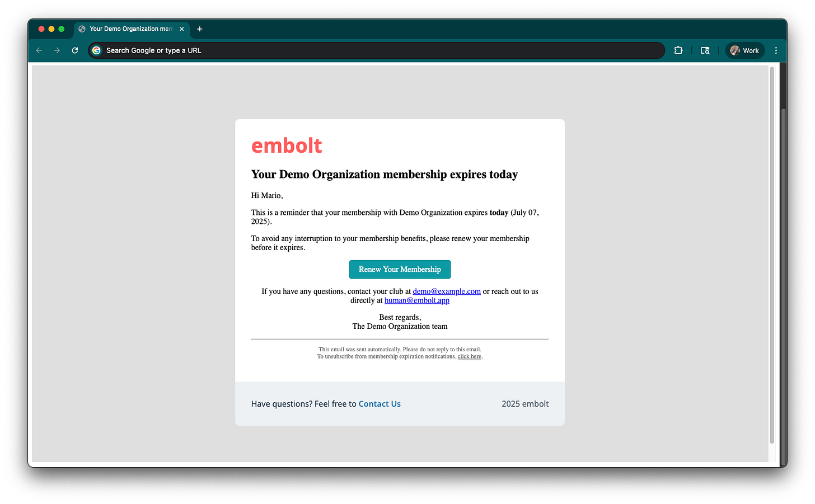This screenshot has width=815, height=504.
Task: Click the Renew Your Membership button
Action: pos(400,270)
